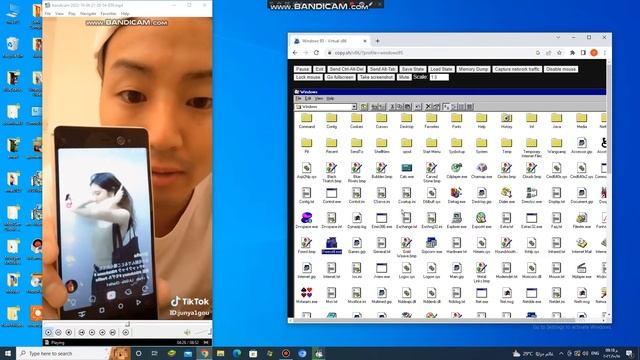640x360 pixels.
Task: Click the Take screenshot button
Action: (x=376, y=77)
